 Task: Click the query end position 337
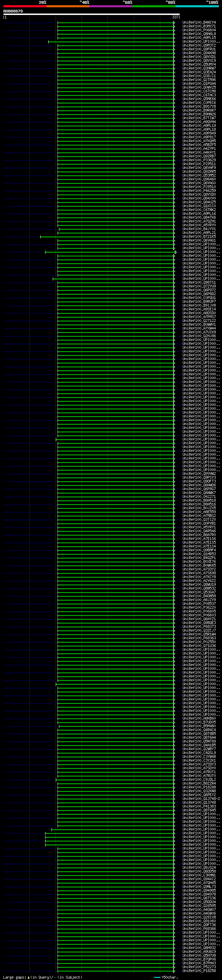tap(175, 17)
